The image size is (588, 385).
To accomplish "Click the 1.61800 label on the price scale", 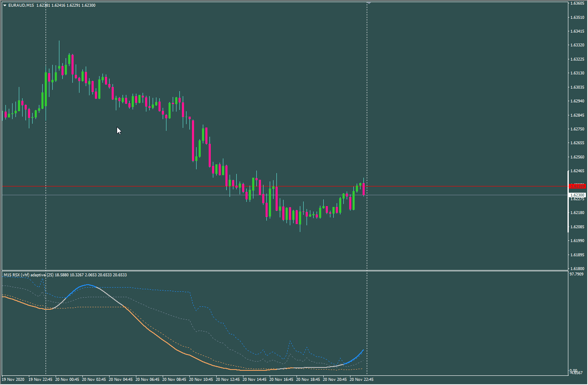I will (x=578, y=269).
